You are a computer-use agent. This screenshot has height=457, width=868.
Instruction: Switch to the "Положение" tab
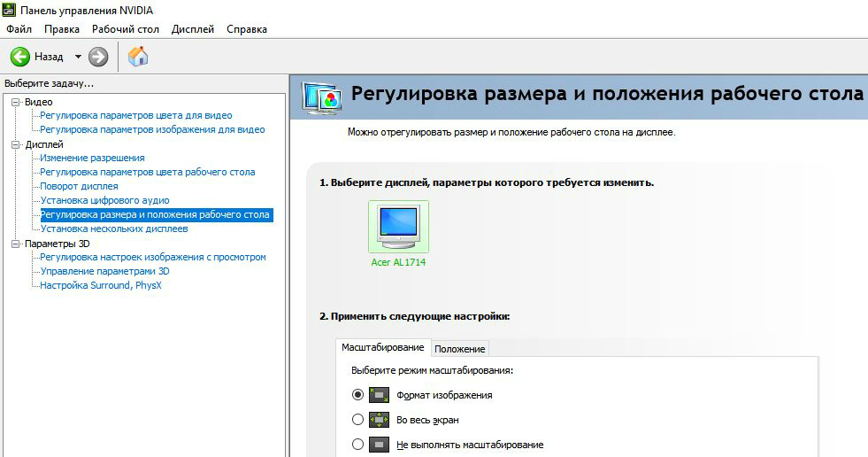coord(459,349)
